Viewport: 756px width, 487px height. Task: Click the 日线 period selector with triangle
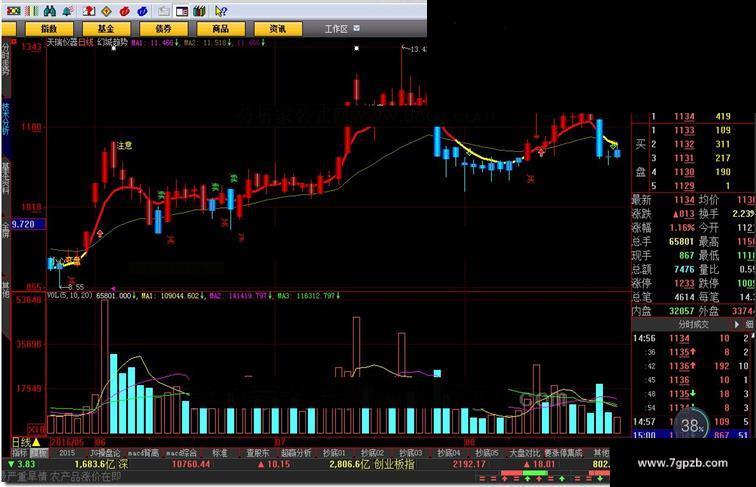pos(26,442)
